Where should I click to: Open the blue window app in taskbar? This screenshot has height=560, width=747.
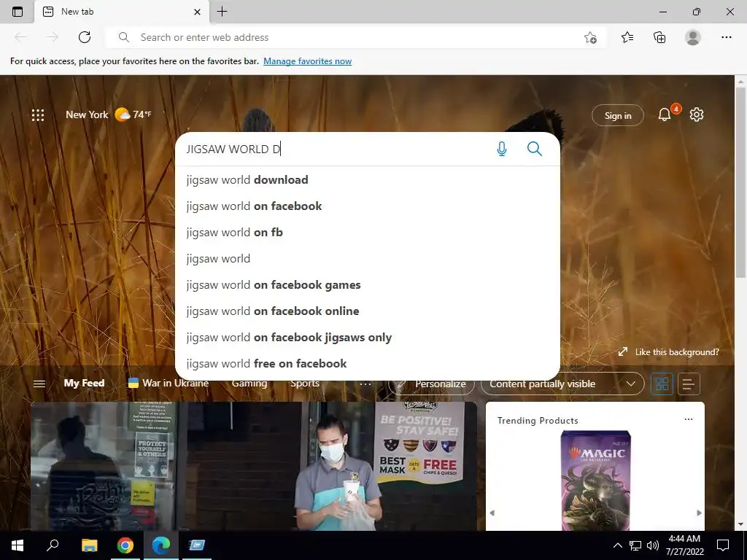point(196,545)
